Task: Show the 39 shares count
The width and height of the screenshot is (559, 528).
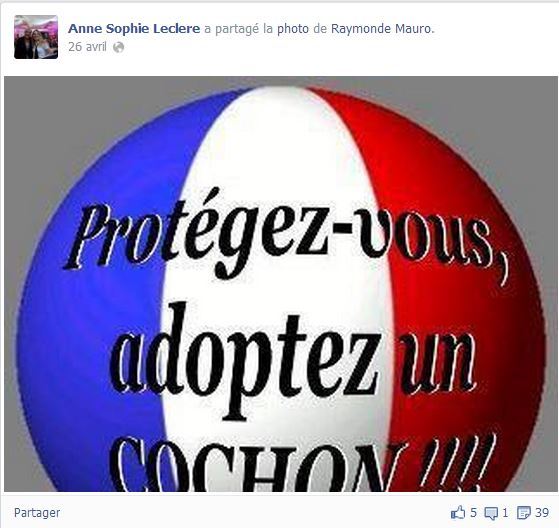Action: [x=542, y=513]
